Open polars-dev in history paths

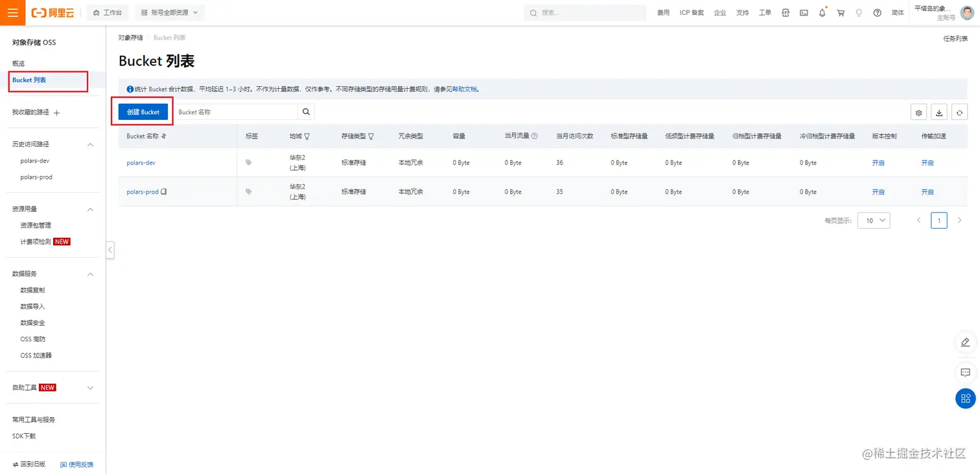pyautogui.click(x=35, y=161)
